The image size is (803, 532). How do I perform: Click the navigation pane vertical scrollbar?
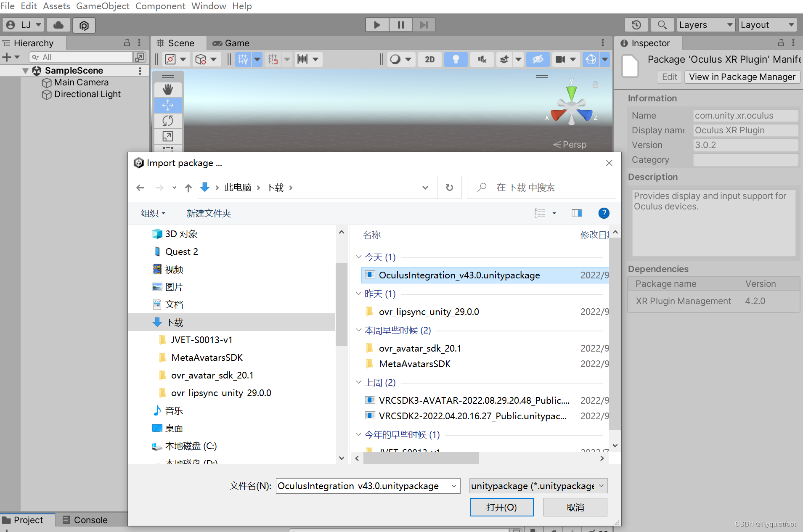pos(342,304)
